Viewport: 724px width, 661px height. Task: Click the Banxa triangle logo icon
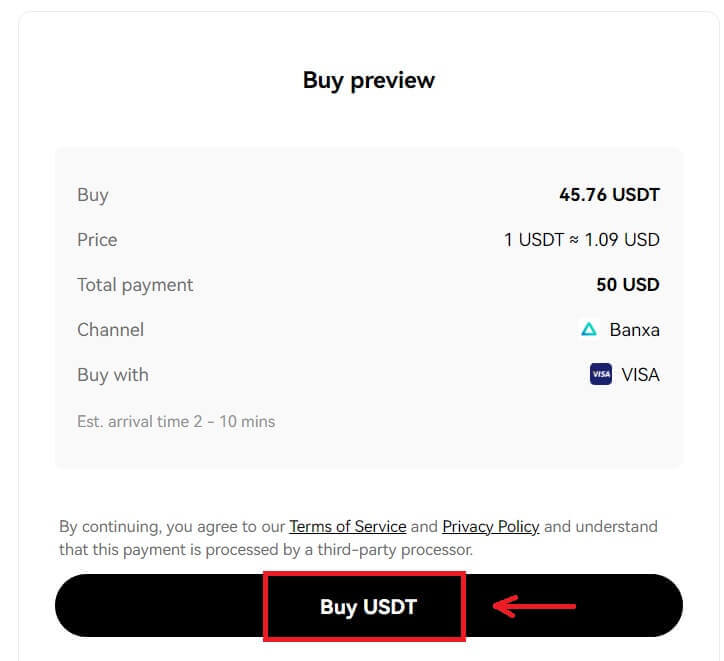point(589,329)
